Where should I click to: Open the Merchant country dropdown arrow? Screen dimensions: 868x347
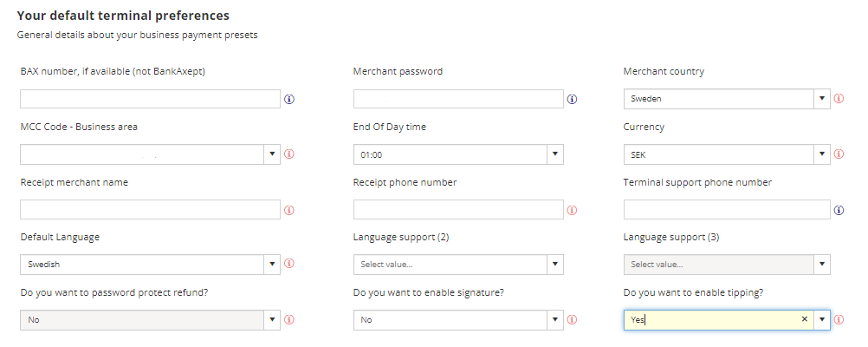[822, 99]
